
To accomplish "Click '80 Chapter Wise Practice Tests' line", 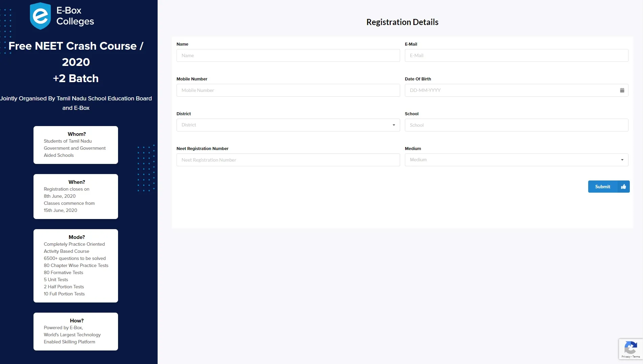I will 76,265.
